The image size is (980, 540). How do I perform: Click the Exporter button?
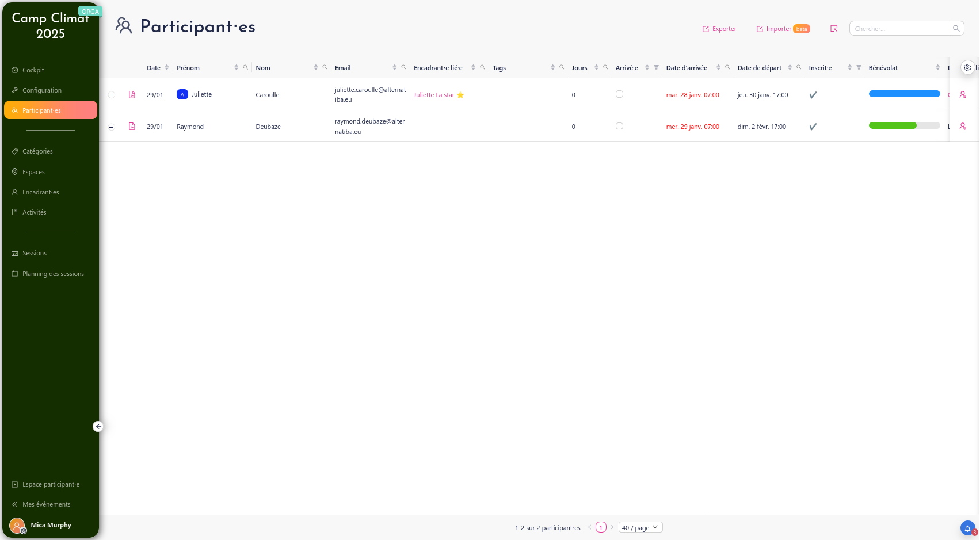(719, 29)
